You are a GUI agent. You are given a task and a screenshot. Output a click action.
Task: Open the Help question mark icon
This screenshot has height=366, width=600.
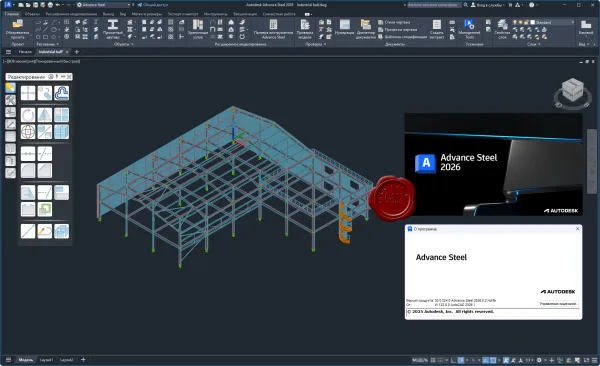point(532,5)
